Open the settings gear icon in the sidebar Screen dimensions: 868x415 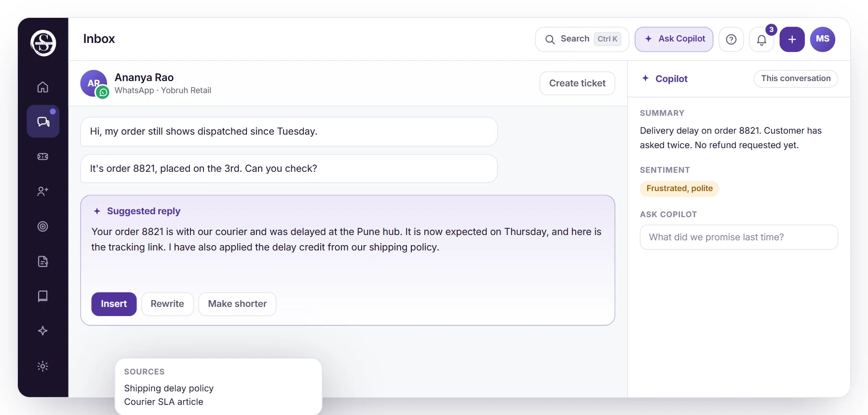coord(43,366)
